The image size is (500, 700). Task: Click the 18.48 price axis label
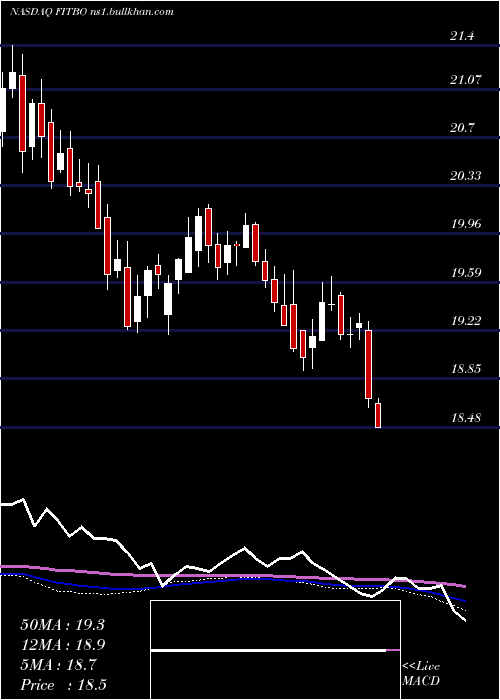coord(466,418)
